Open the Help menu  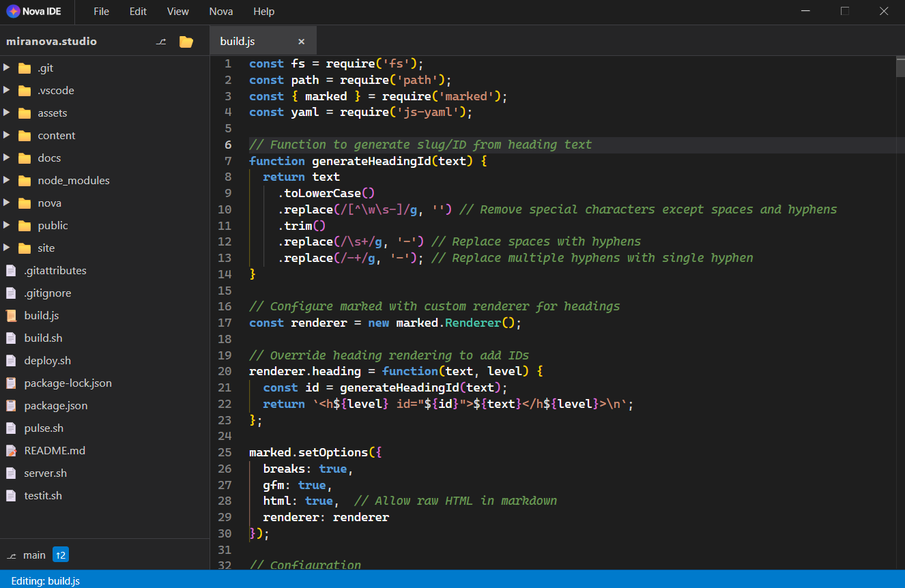263,12
